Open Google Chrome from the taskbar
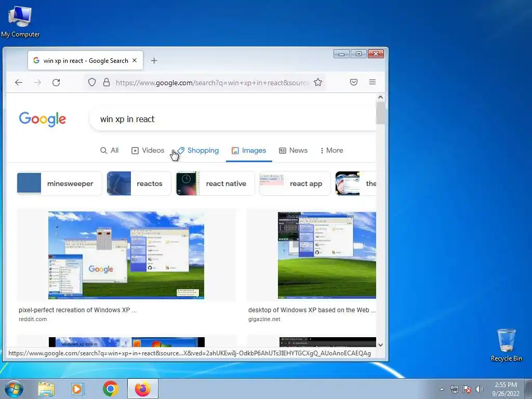 tap(111, 389)
